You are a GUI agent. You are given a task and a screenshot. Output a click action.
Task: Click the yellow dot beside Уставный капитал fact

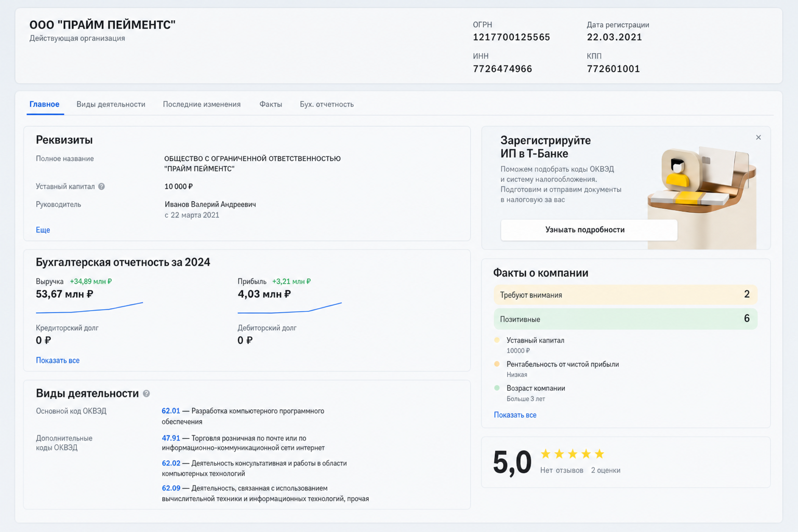click(497, 340)
